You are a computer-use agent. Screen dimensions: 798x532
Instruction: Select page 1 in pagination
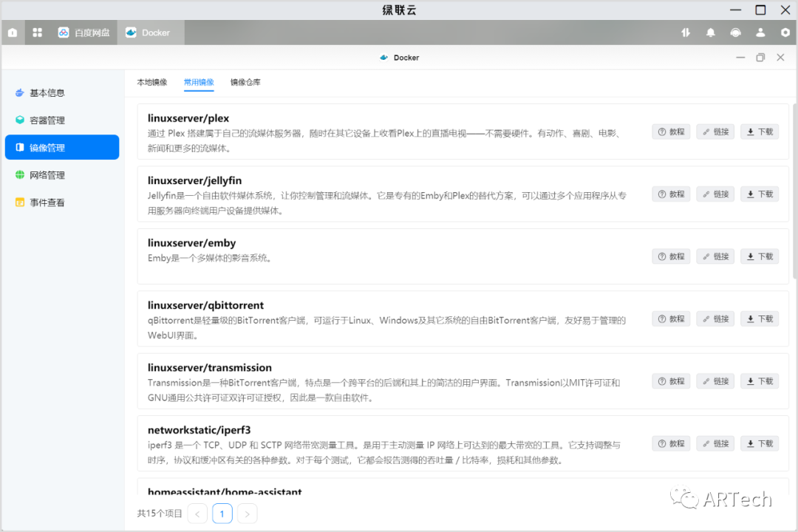click(x=222, y=514)
